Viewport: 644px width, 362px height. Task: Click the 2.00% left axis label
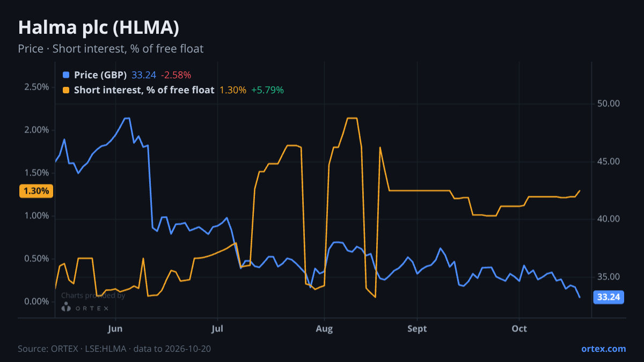pyautogui.click(x=36, y=130)
